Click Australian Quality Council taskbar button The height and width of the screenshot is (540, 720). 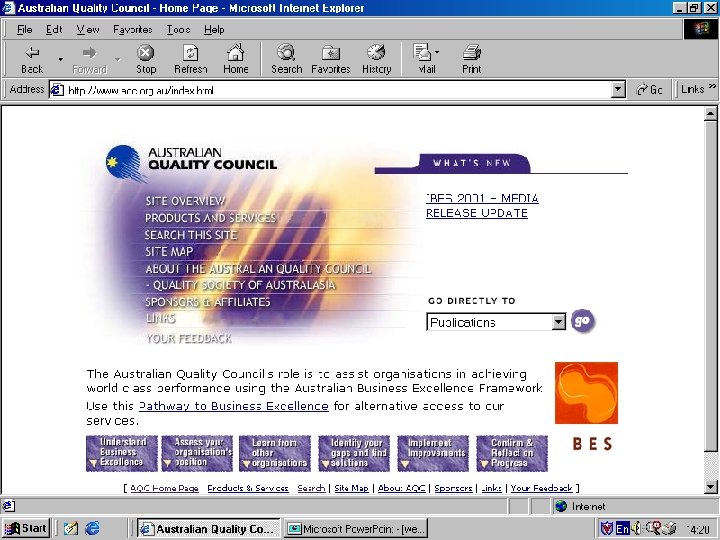pos(209,529)
